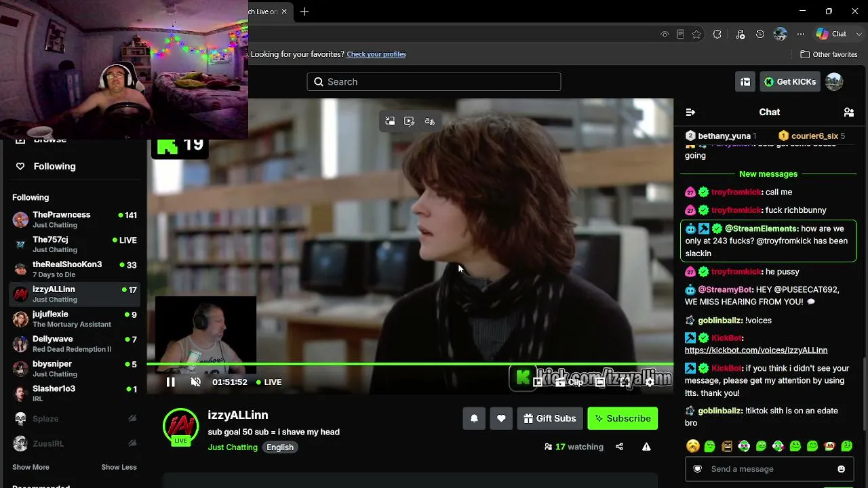Insert the angry brown gorilla emote
This screenshot has height=488, width=868.
click(x=727, y=446)
